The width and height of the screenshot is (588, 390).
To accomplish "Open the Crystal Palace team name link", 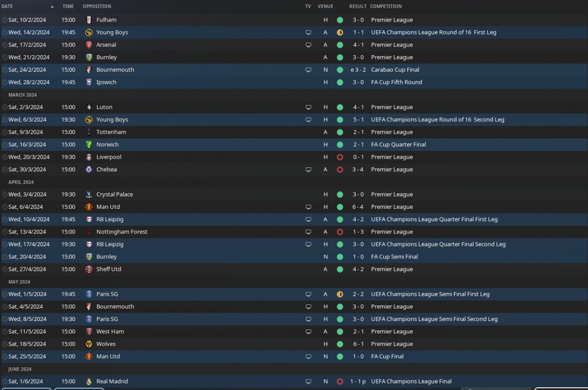I will click(114, 195).
